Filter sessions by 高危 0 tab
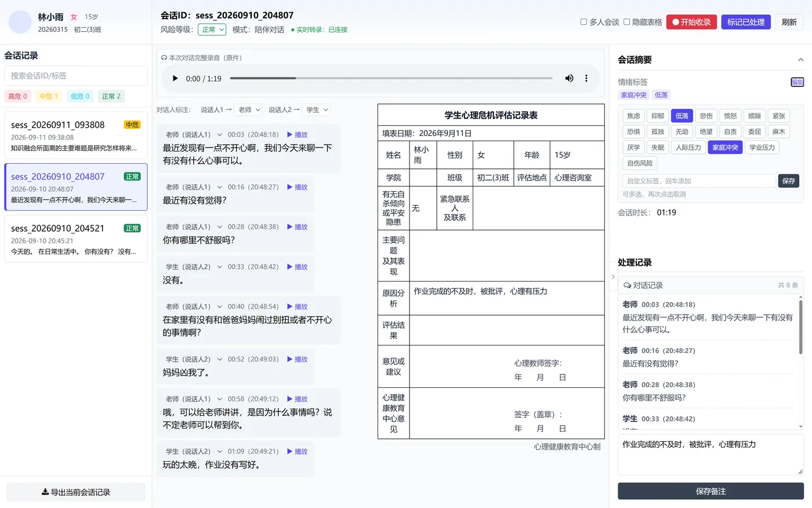Image resolution: width=812 pixels, height=508 pixels. click(x=18, y=96)
